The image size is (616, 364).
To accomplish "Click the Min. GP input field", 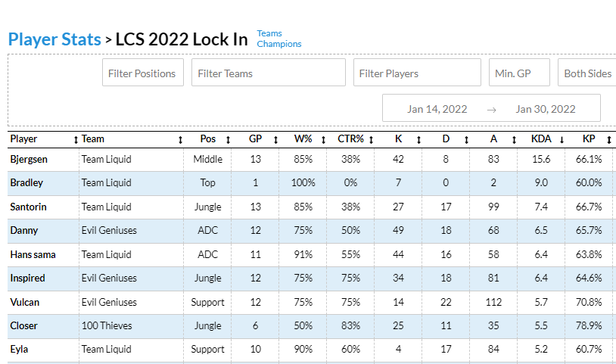I will click(x=518, y=73).
